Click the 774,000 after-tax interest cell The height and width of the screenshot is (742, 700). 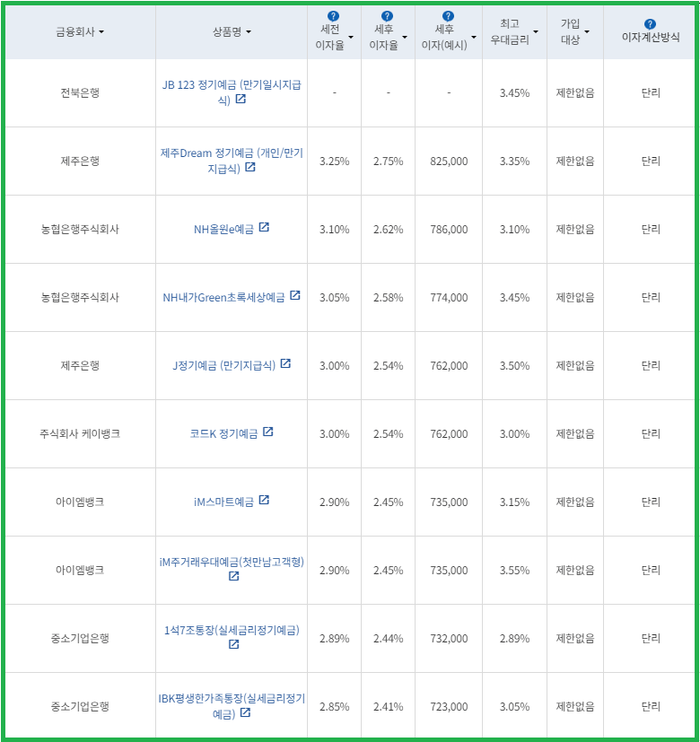tap(449, 298)
